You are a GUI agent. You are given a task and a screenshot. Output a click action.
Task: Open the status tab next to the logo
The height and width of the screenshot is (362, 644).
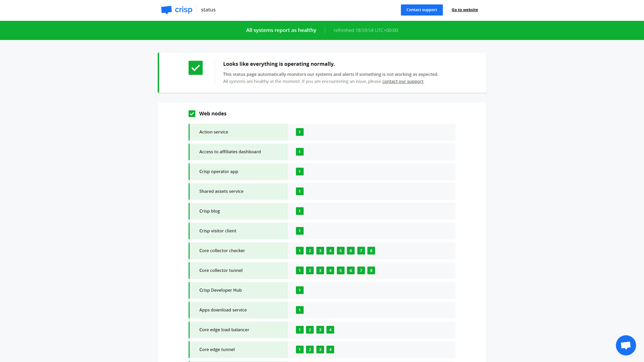pyautogui.click(x=208, y=10)
